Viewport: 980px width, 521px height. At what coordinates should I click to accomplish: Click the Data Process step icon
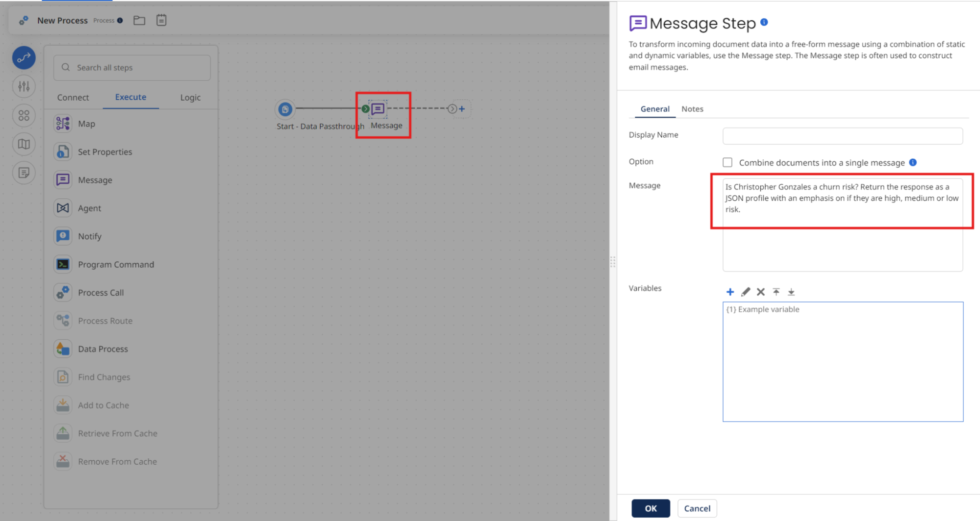[63, 348]
